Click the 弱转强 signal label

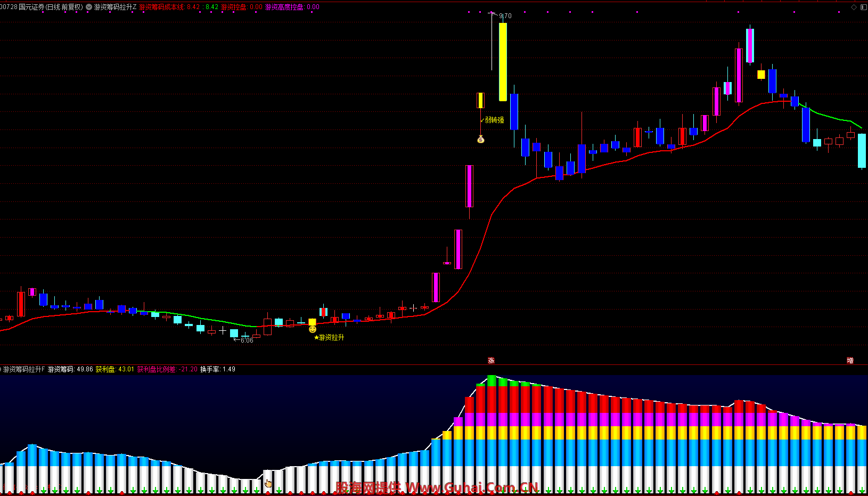(494, 120)
